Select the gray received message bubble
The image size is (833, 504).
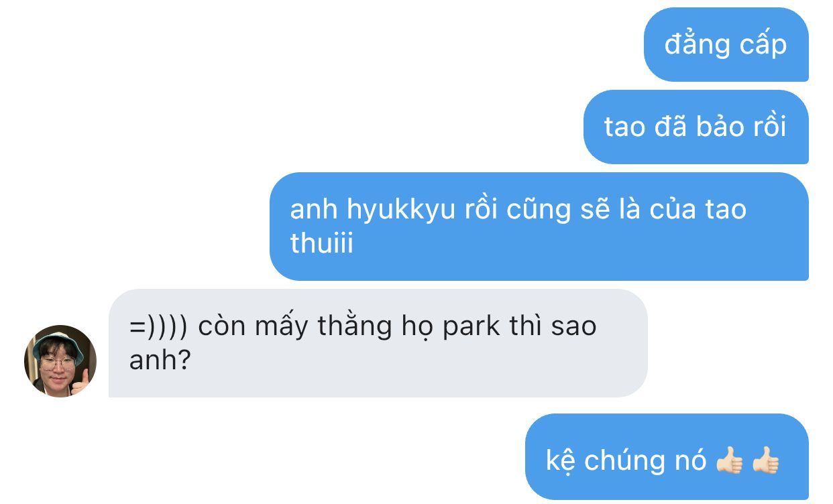click(378, 343)
